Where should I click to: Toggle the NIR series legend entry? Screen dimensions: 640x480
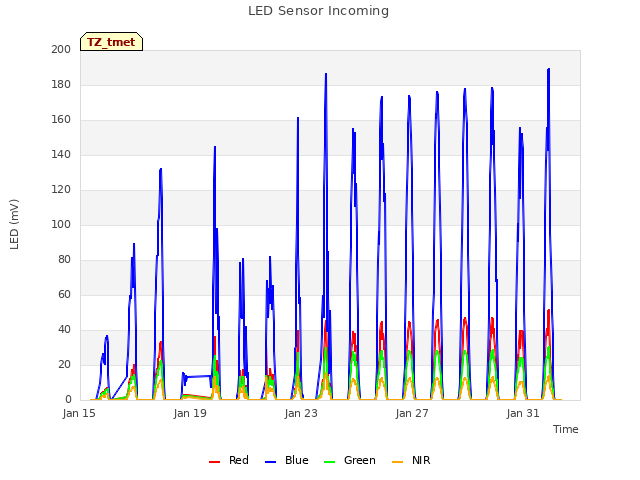pos(411,460)
